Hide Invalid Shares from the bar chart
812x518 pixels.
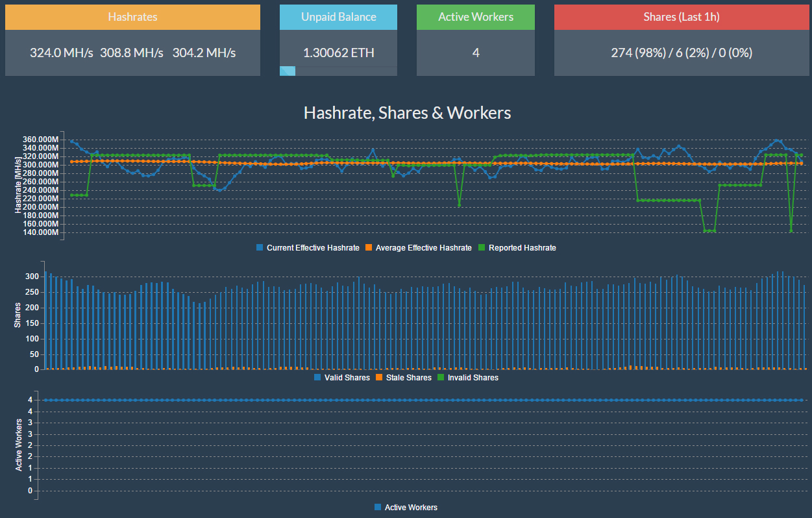point(473,378)
